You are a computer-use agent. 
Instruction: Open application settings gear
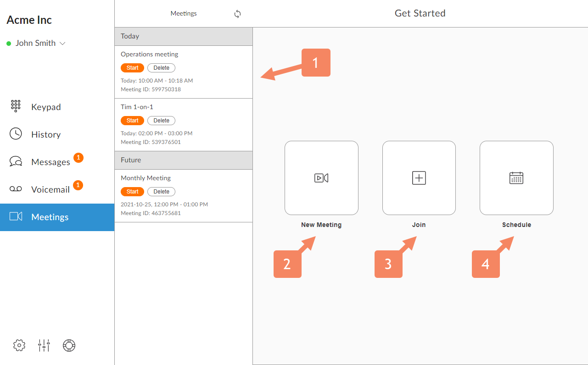point(19,345)
